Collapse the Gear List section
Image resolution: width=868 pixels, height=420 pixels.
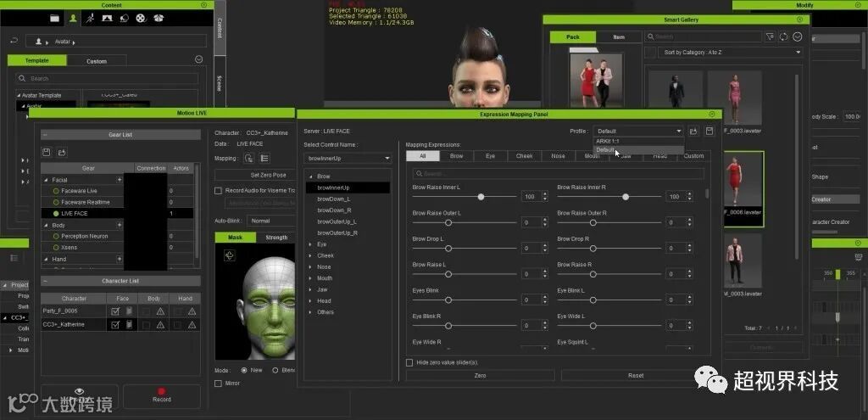[45, 135]
